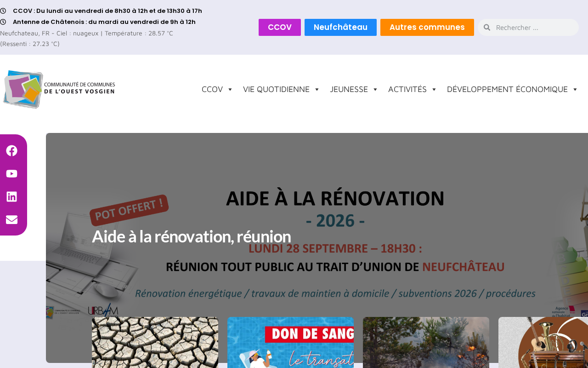Select the Neufchateau weather temperature text
The height and width of the screenshot is (368, 588).
click(86, 33)
